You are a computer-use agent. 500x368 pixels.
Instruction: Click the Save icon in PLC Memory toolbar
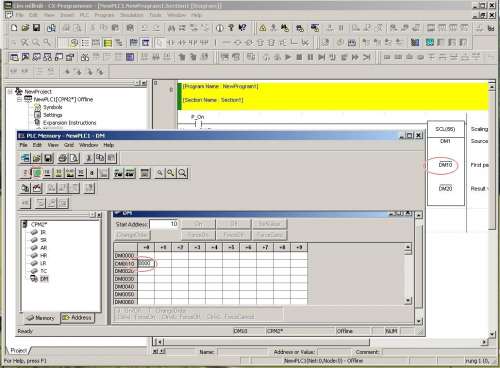point(48,158)
